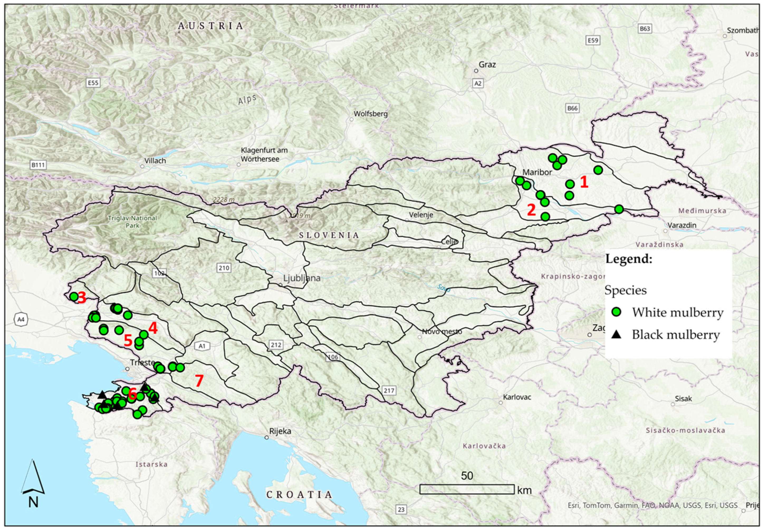Image resolution: width=763 pixels, height=532 pixels.
Task: Click the E55 road shield marker
Action: click(93, 83)
